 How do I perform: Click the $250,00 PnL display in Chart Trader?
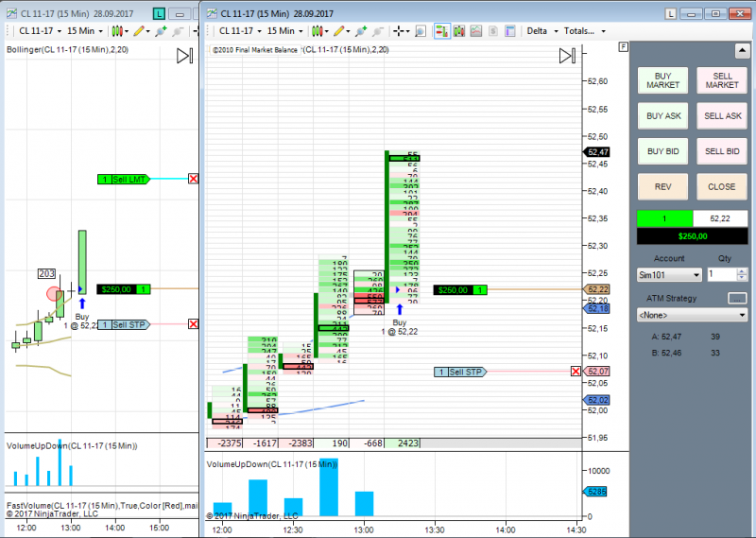pos(693,236)
